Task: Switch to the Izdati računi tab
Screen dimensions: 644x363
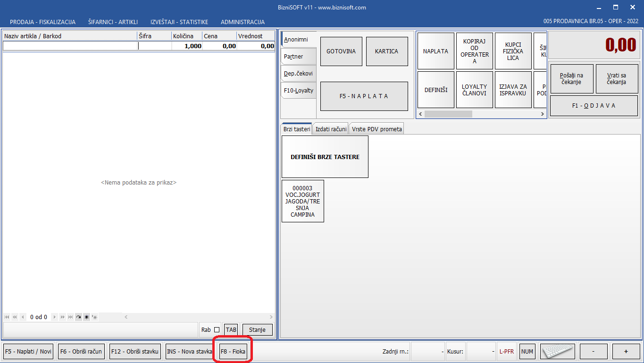Action: [x=331, y=129]
